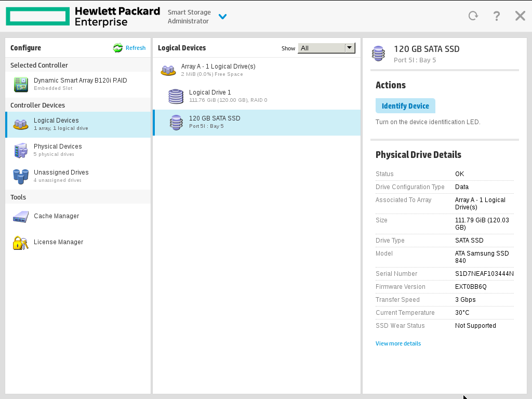Select the 120 GB SATA SSD Bay 5 row
Image resolution: width=532 pixels, height=399 pixels.
(257, 123)
